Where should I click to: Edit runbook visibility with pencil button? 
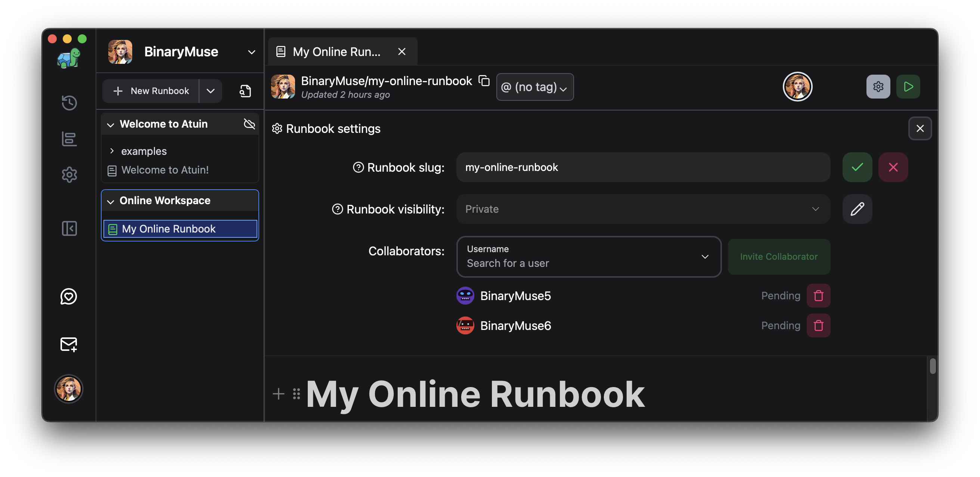point(857,209)
